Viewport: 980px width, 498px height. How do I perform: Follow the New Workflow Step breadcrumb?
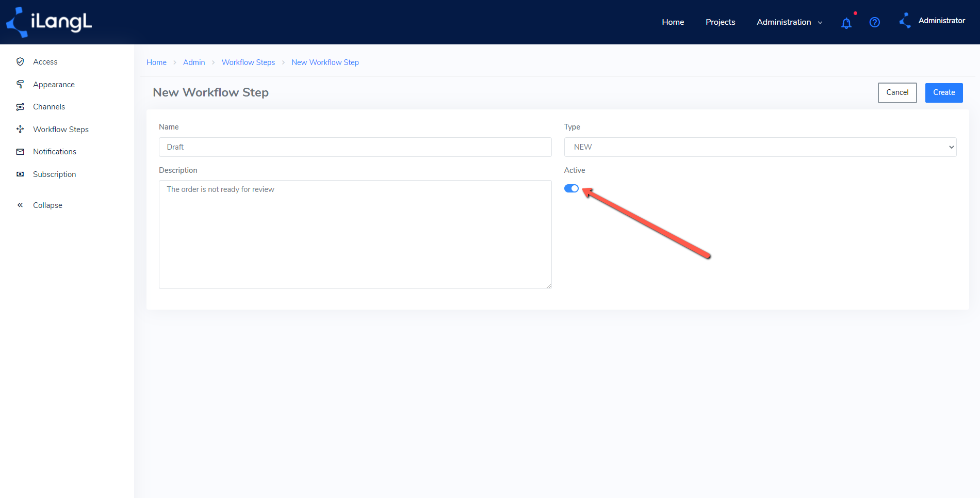pyautogui.click(x=325, y=62)
